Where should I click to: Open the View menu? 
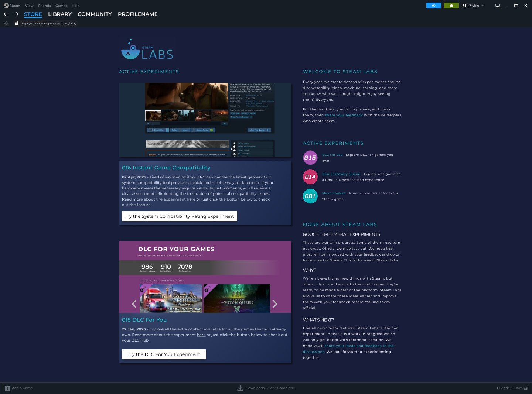click(29, 6)
